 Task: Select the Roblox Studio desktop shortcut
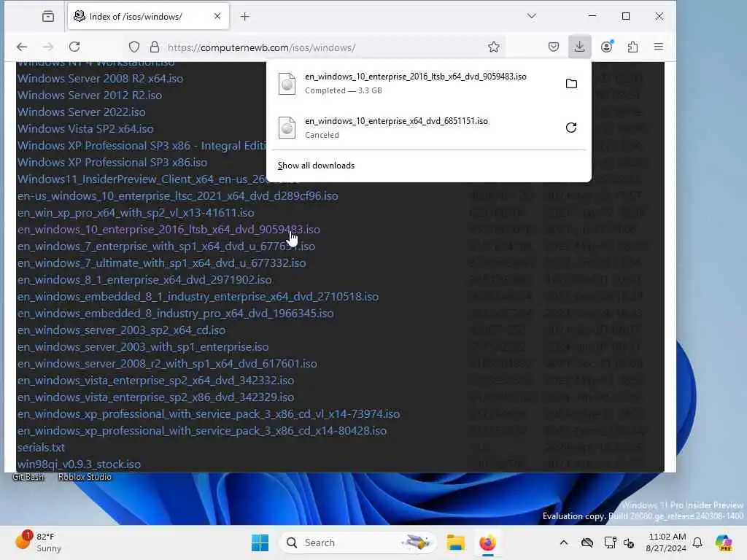coord(85,477)
